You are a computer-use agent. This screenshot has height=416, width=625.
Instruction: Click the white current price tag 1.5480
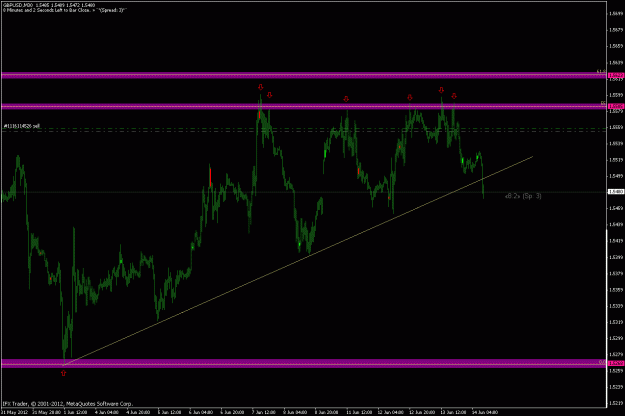616,192
